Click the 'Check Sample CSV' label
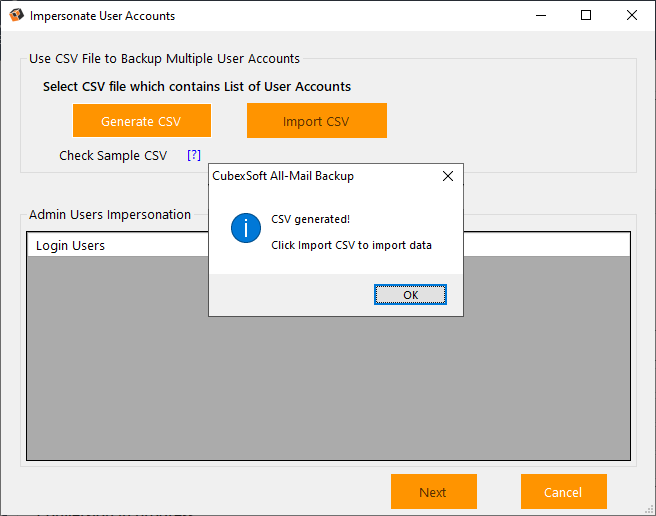The width and height of the screenshot is (656, 516). click(113, 155)
